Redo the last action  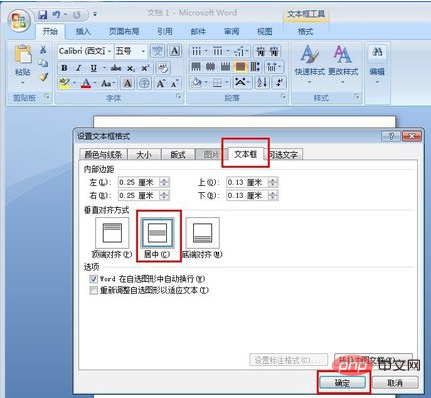click(x=76, y=15)
